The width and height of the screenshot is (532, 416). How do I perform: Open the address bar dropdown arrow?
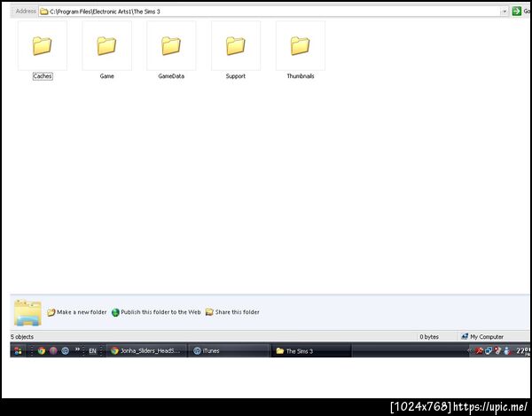pyautogui.click(x=505, y=12)
